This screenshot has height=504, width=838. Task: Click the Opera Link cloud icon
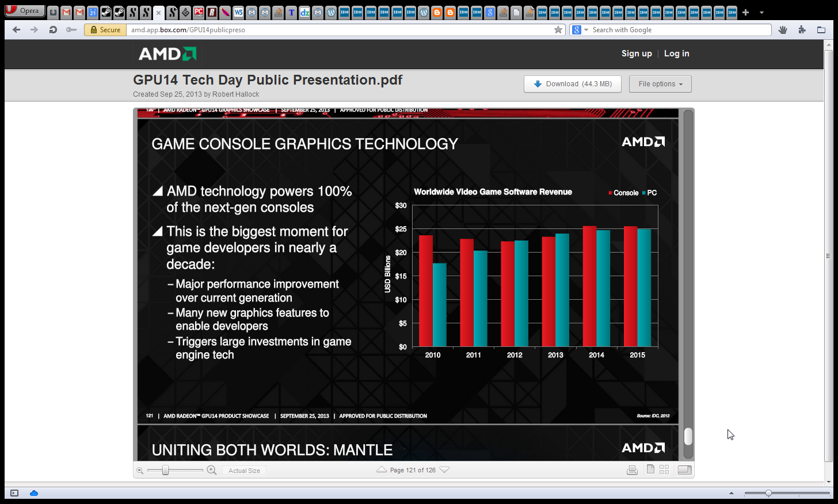34,493
